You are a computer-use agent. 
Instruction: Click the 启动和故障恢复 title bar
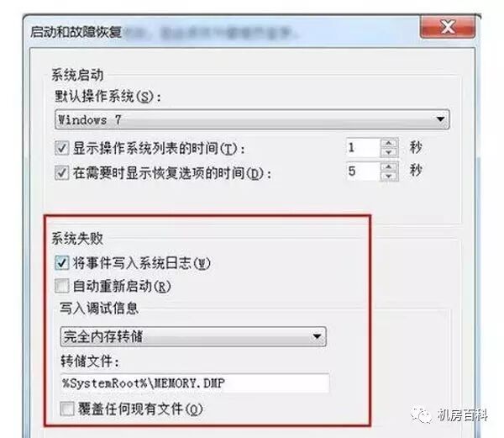coord(222,31)
